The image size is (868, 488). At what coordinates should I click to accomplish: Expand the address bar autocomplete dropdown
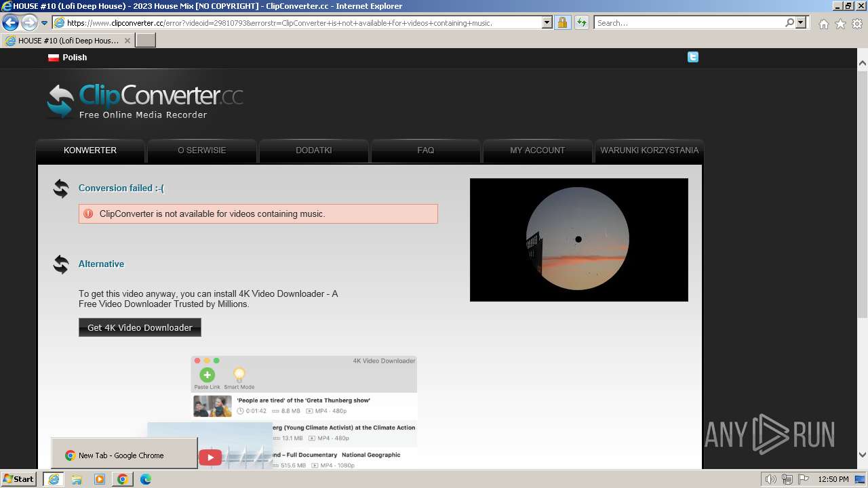click(547, 22)
